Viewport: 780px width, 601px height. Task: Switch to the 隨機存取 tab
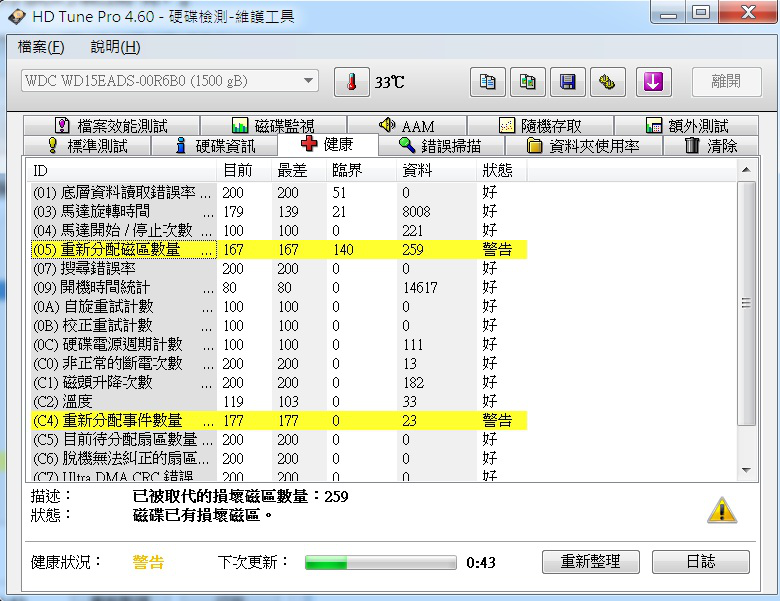pos(540,125)
